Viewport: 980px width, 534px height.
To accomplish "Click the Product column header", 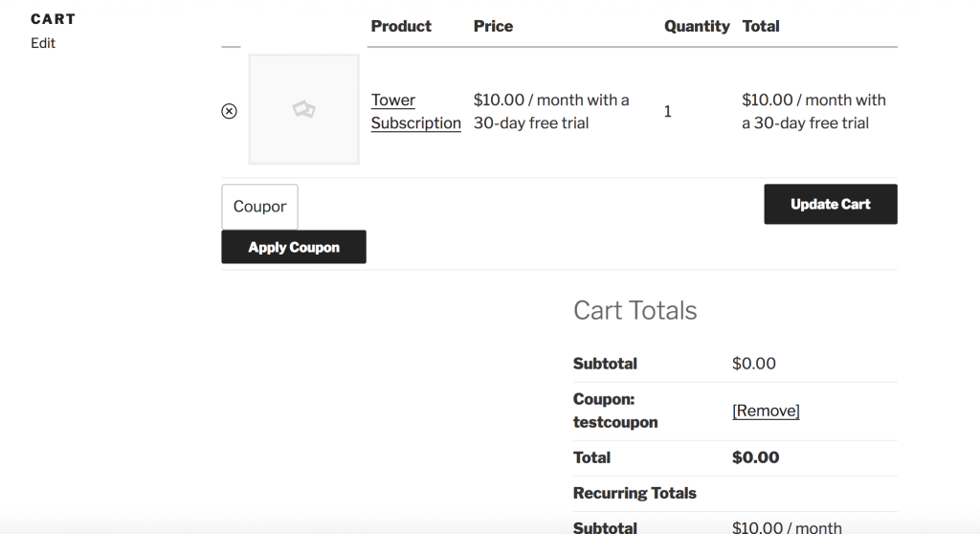I will pyautogui.click(x=401, y=26).
